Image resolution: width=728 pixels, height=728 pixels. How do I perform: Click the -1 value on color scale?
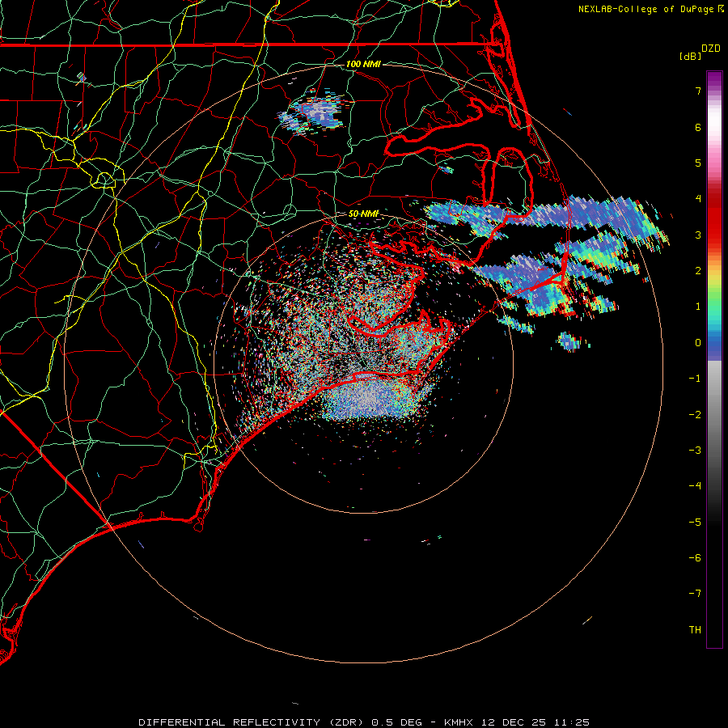coord(695,379)
